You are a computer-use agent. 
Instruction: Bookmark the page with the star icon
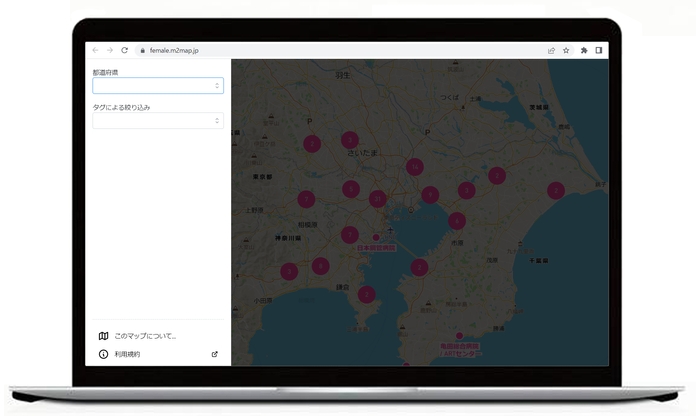pos(566,50)
